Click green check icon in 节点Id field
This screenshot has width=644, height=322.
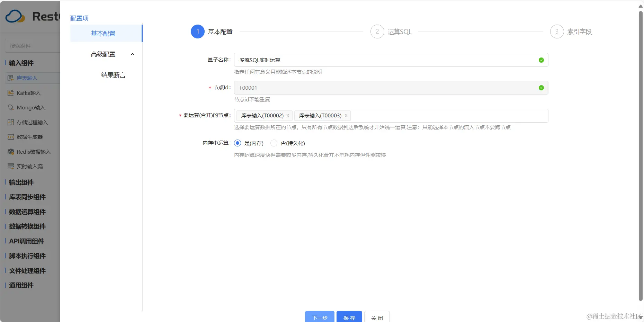541,88
